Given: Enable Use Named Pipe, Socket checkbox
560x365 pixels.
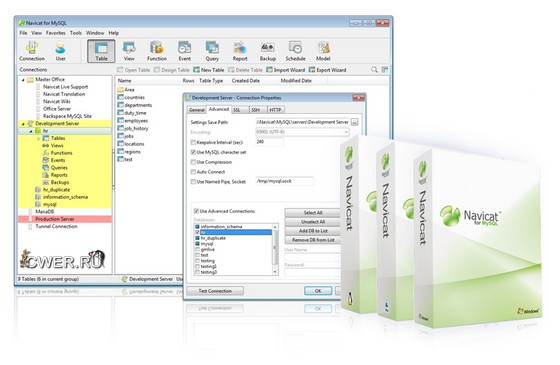Looking at the screenshot, I should [x=193, y=181].
